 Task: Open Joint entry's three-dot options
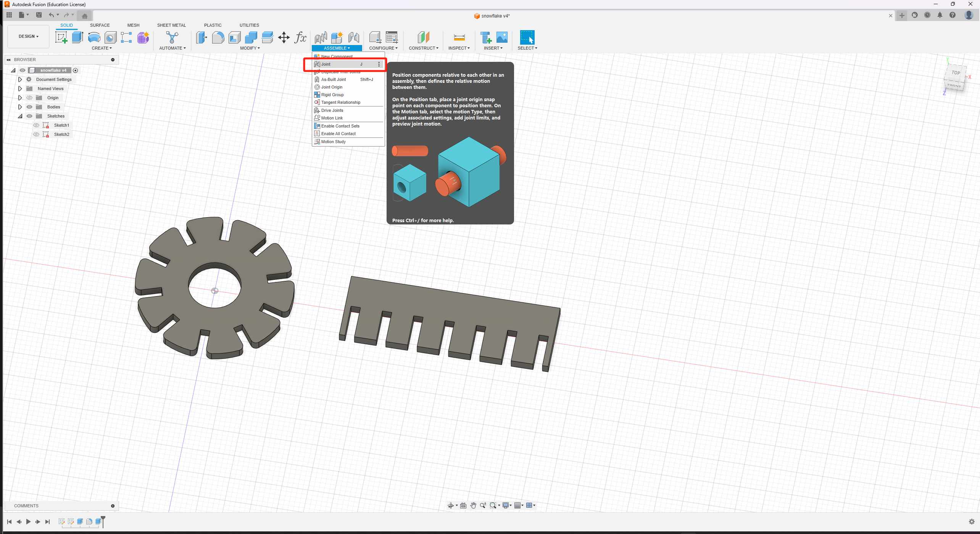tap(379, 64)
